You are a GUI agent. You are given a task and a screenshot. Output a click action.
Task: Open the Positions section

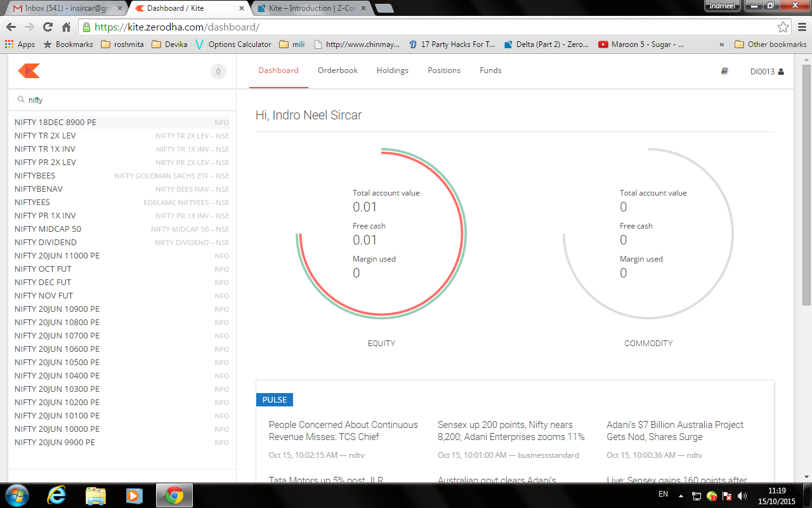pyautogui.click(x=444, y=70)
